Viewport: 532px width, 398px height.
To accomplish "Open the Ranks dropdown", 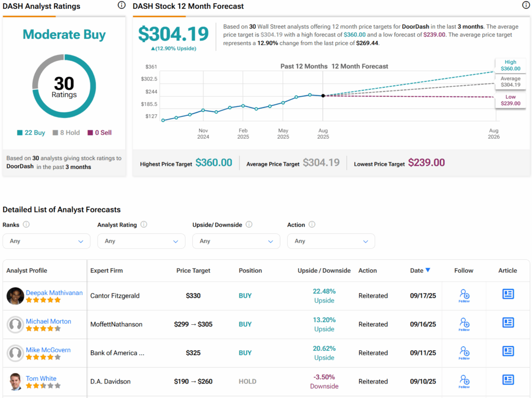I will 46,241.
